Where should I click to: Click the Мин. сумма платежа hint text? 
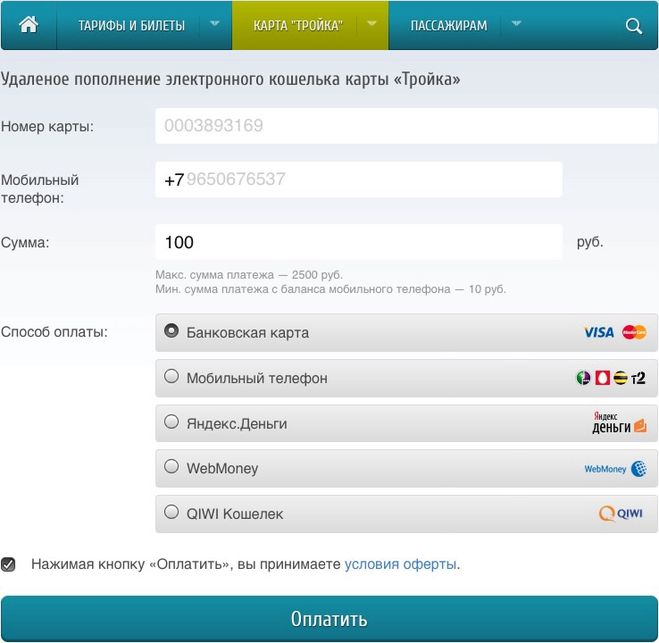(331, 289)
